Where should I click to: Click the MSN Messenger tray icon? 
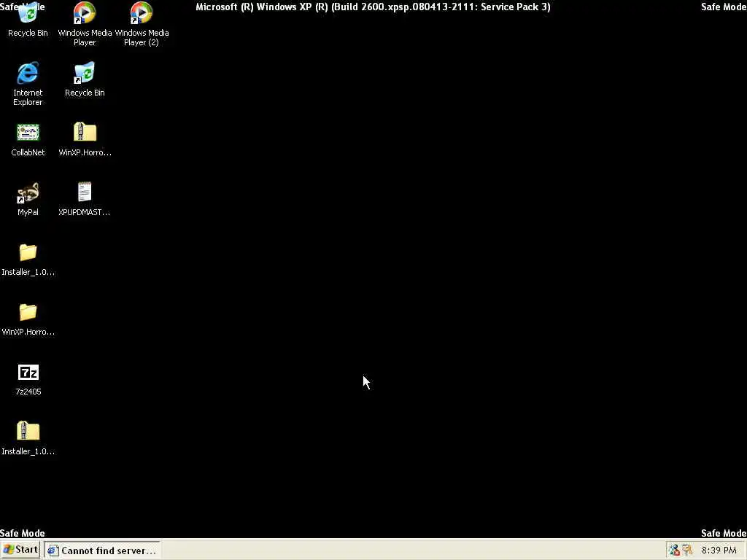point(673,550)
